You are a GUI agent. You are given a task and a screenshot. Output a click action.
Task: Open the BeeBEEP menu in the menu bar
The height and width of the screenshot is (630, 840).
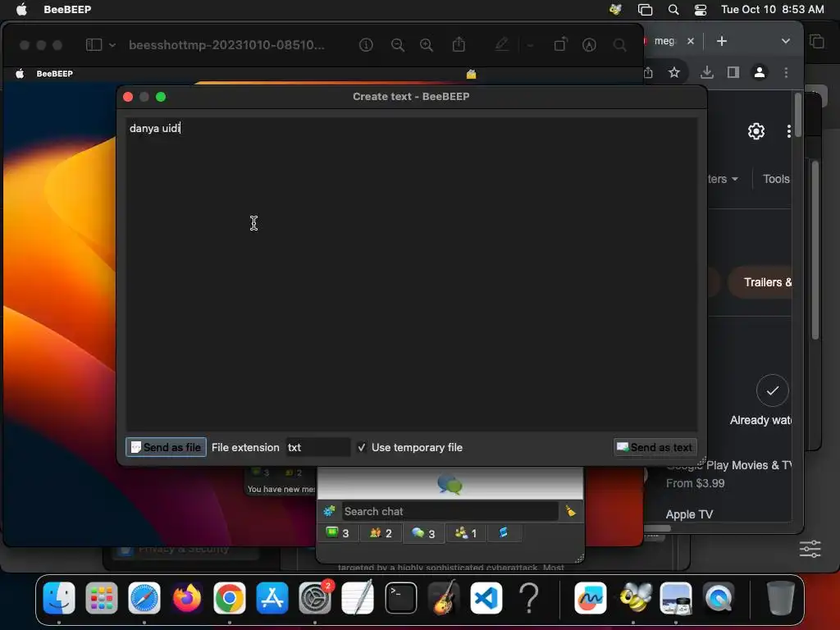[x=67, y=9]
